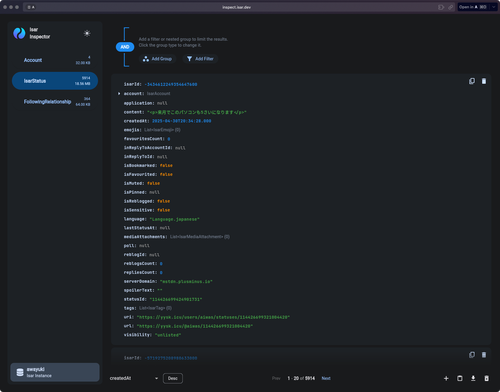This screenshot has height=392, width=500.
Task: Open the FollowingRelationship collection
Action: pos(55,102)
